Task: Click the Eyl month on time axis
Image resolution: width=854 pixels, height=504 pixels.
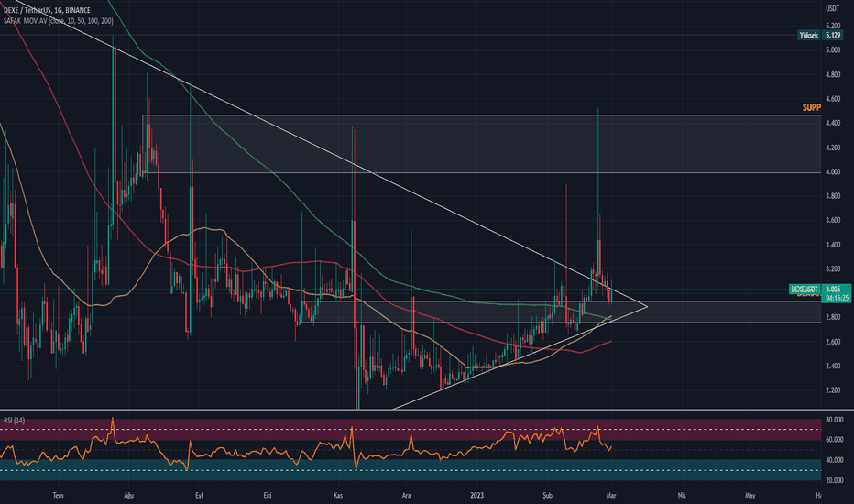Action: coord(200,495)
